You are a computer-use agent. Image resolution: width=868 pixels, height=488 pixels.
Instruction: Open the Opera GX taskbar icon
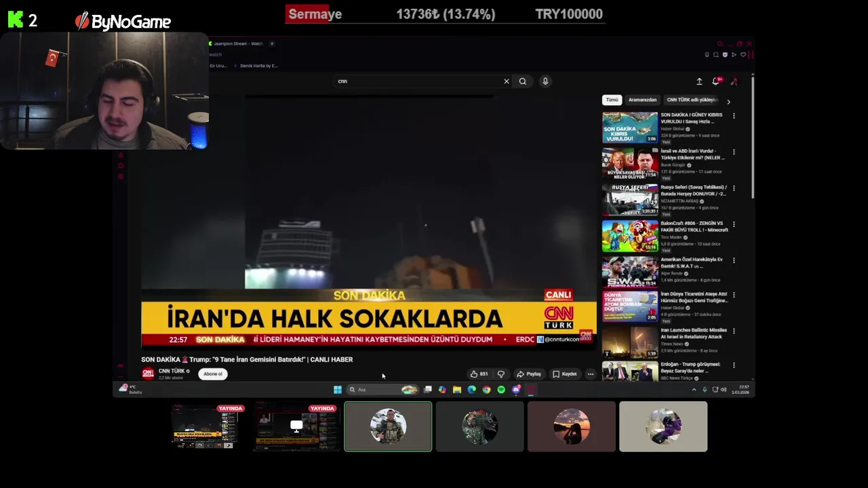(531, 390)
